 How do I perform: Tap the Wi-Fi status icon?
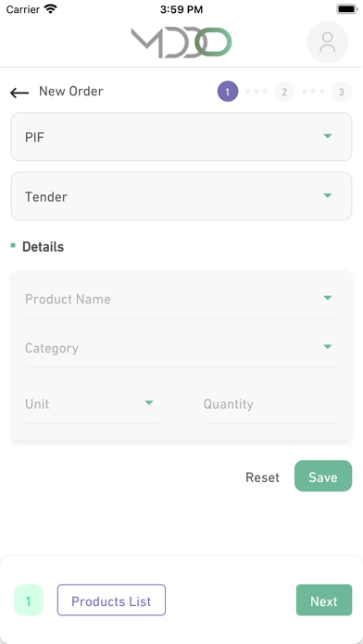[51, 9]
